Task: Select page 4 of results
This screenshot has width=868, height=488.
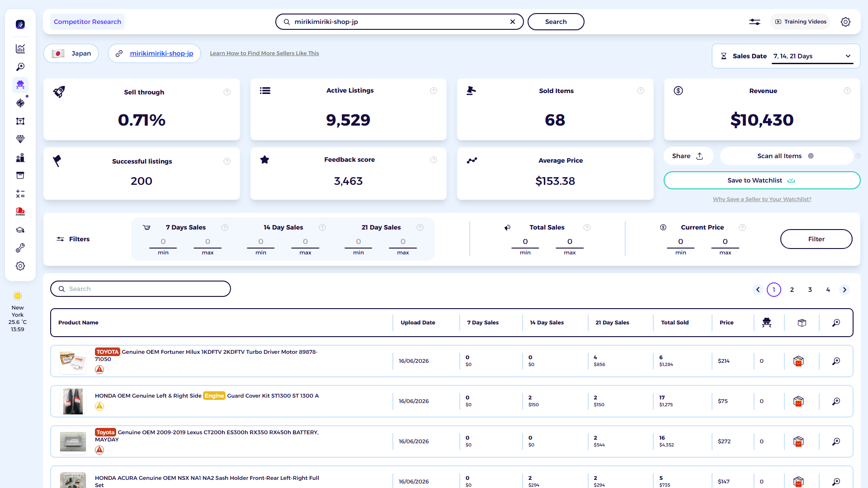Action: click(x=828, y=290)
